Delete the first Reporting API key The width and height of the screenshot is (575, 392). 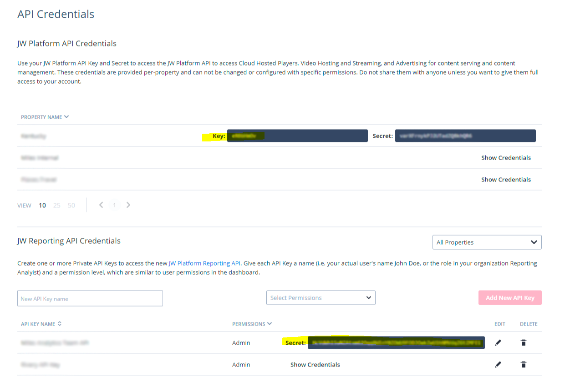tap(524, 342)
